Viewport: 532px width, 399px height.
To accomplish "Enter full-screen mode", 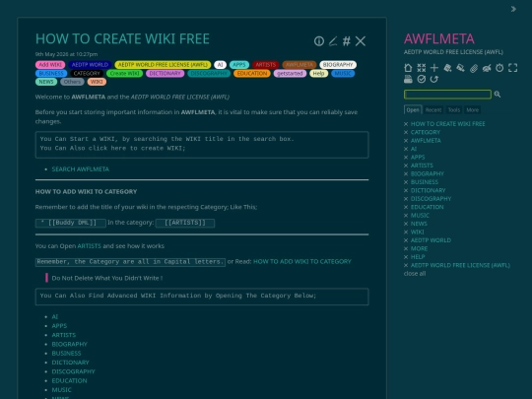I will point(512,68).
